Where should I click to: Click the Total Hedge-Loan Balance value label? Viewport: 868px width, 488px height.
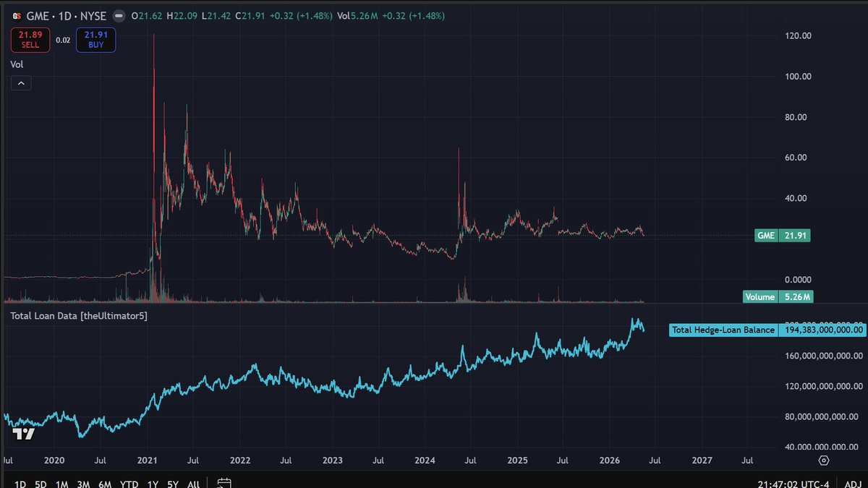point(767,330)
